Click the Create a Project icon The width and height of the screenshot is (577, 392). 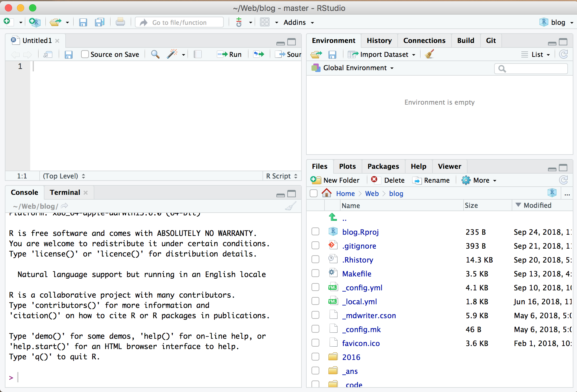click(35, 22)
